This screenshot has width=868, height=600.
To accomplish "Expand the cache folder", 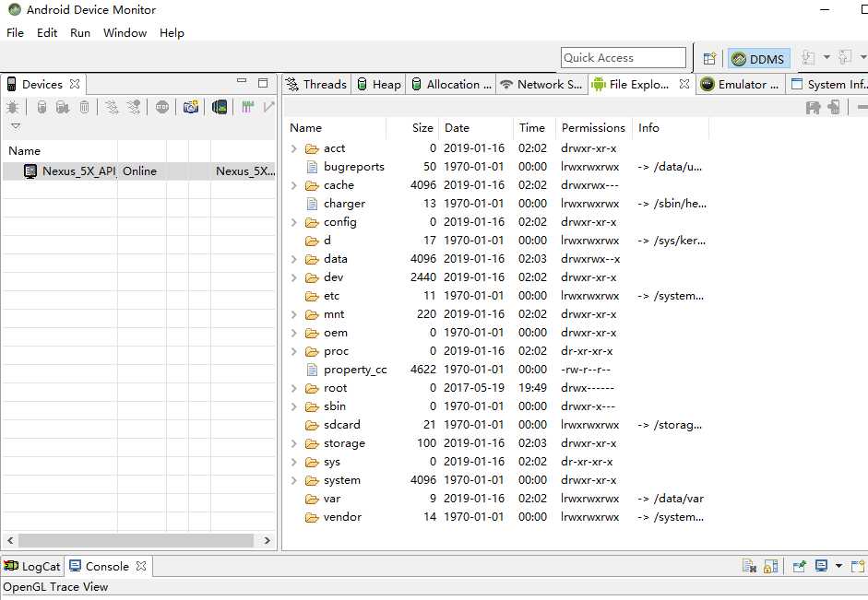I will pos(294,185).
